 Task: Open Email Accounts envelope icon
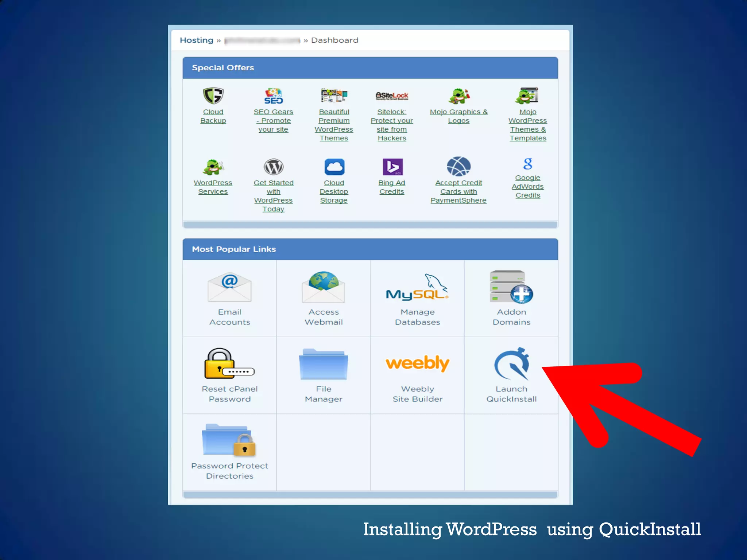pyautogui.click(x=229, y=287)
